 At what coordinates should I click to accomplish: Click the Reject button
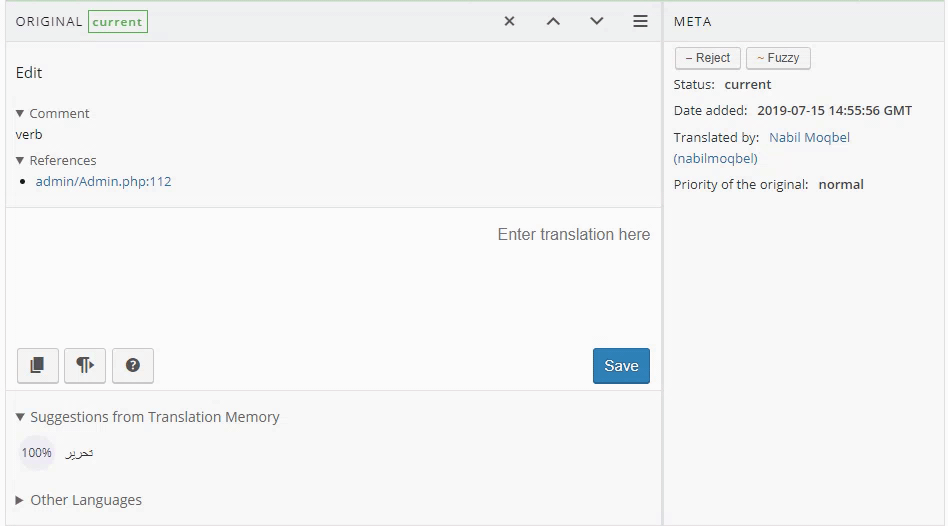coord(707,58)
